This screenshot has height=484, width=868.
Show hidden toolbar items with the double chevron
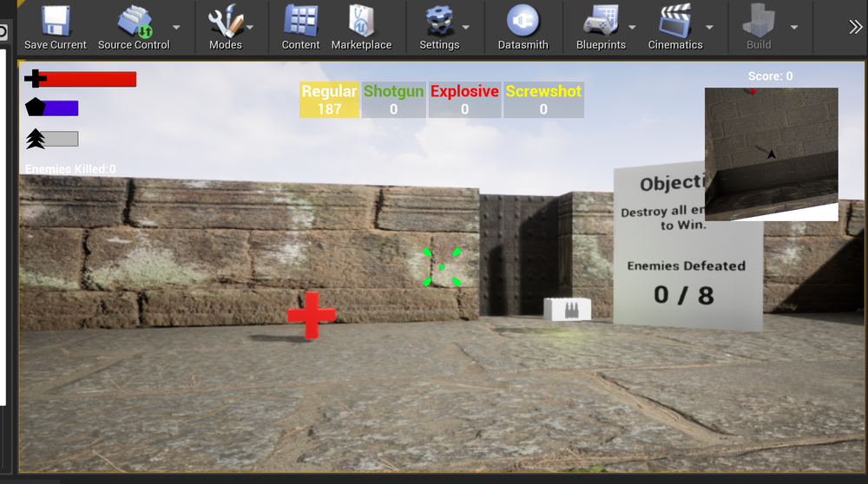(x=855, y=27)
